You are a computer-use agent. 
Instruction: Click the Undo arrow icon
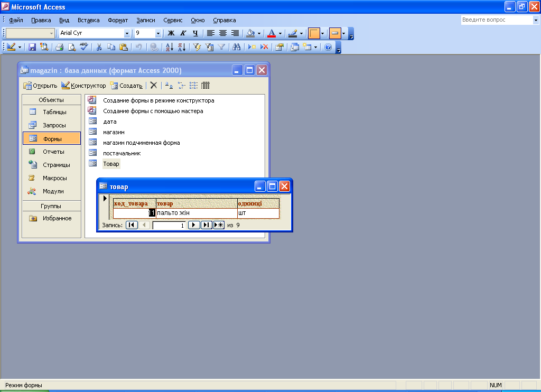[x=139, y=47]
